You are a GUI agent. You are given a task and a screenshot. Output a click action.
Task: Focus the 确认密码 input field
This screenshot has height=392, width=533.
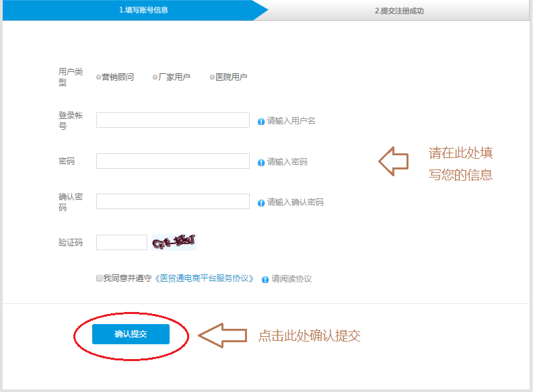coord(173,202)
